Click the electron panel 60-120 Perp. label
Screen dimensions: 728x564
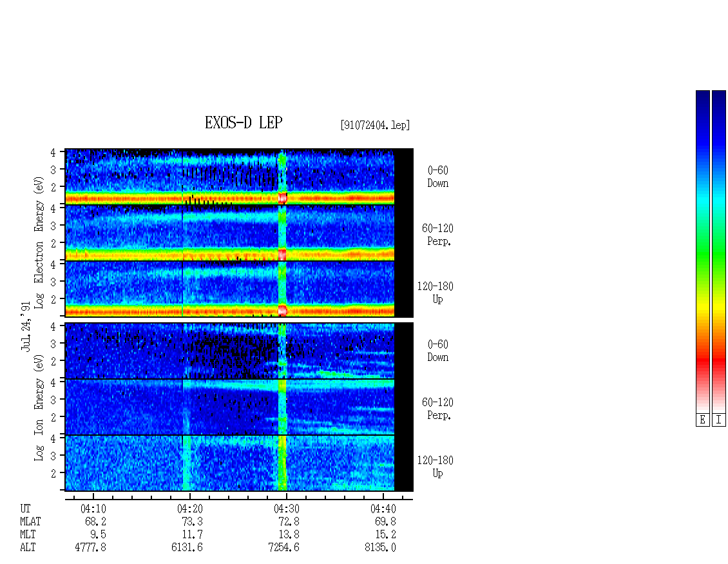pos(437,235)
